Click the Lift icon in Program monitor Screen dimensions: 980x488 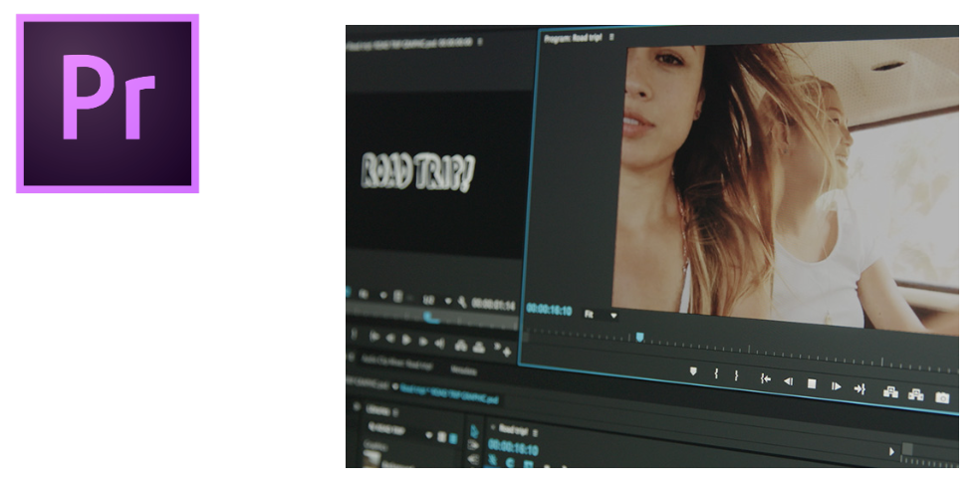coord(890,392)
